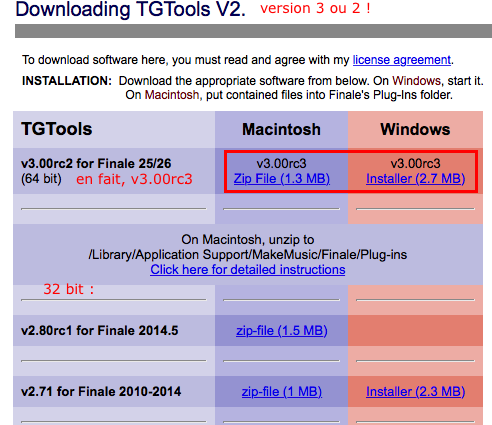The image size is (492, 425).
Task: Click 'To download software here' sentence
Action: (x=238, y=60)
